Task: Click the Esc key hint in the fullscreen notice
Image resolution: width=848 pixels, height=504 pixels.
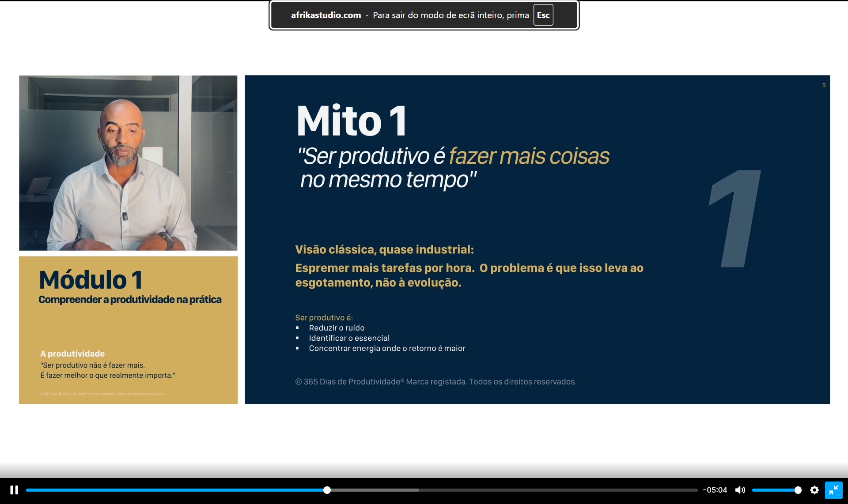Action: pos(543,15)
